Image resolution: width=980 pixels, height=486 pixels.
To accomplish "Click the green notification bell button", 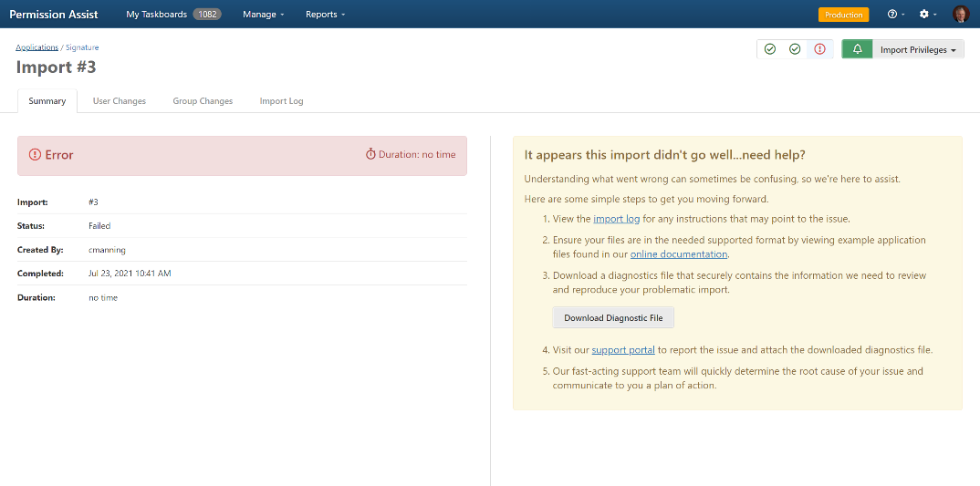I will click(x=857, y=49).
